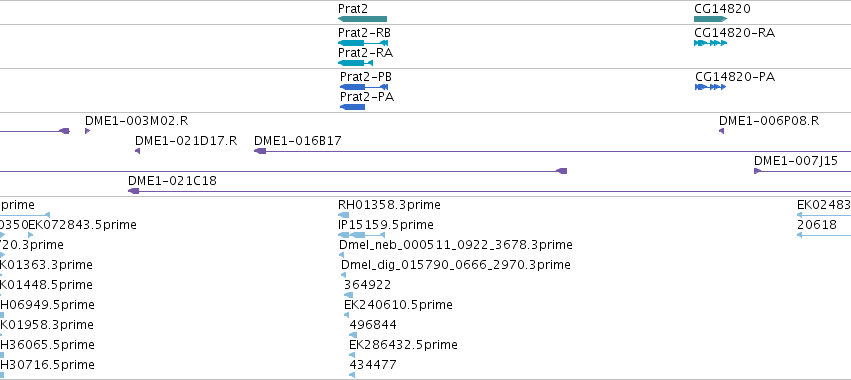Viewport: 851px width, 380px height.
Task: Click the IP15159.5prime label
Action: (385, 225)
